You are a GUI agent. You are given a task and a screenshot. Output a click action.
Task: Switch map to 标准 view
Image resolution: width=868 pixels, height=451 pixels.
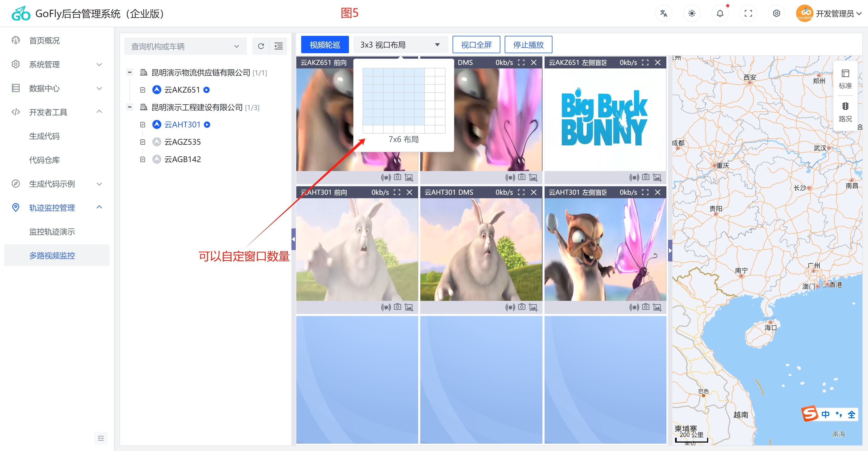click(845, 79)
